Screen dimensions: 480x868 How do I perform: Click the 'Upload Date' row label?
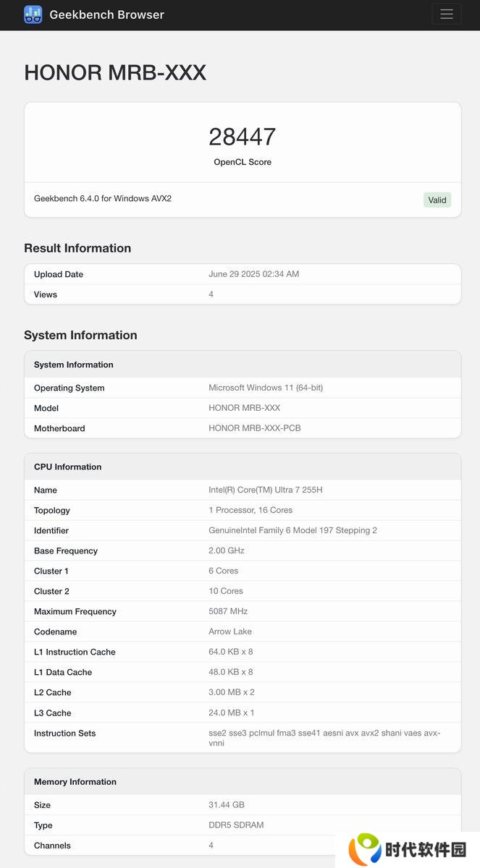(x=59, y=274)
